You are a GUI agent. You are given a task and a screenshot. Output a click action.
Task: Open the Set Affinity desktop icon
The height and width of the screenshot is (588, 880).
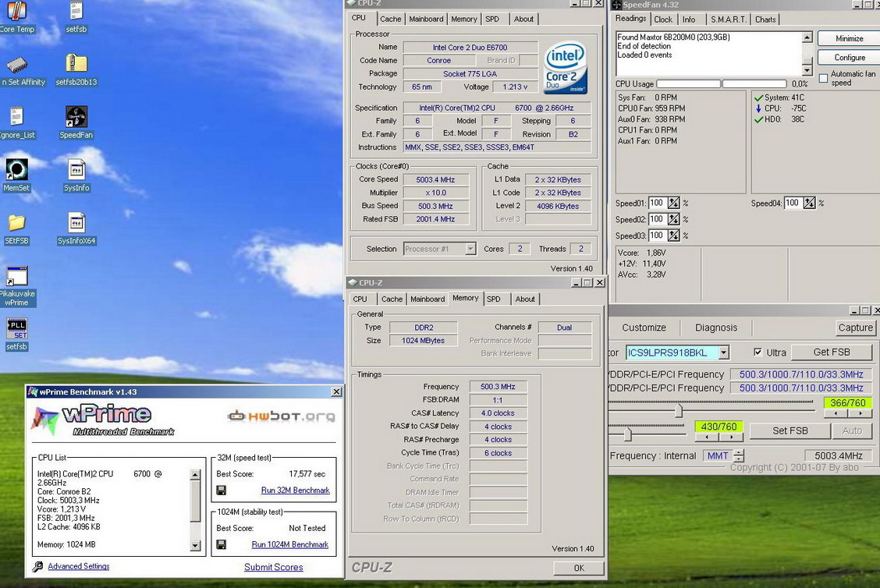(x=17, y=66)
